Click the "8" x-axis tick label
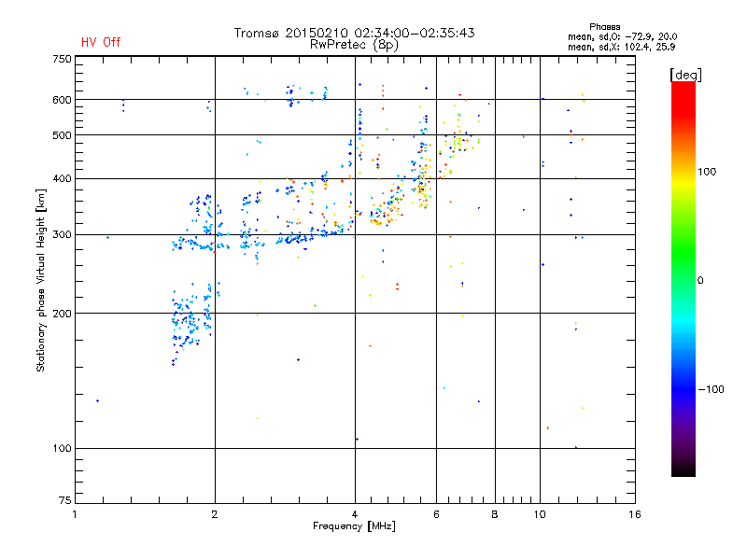The image size is (747, 560). click(495, 515)
